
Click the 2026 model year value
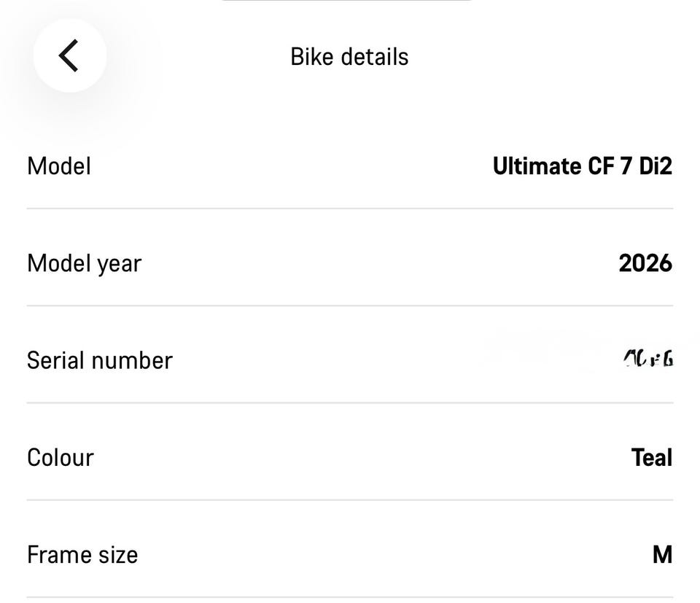(645, 263)
